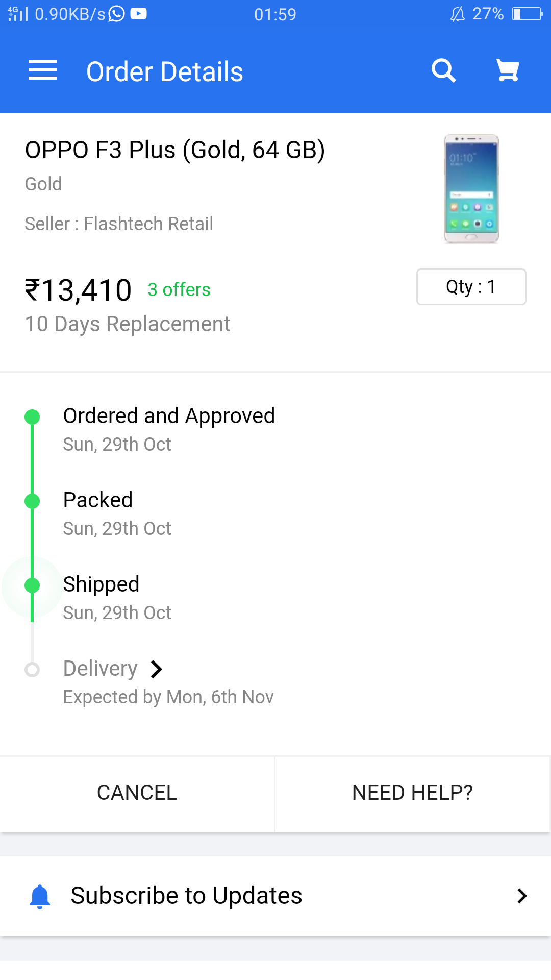Tap the search magnifier icon
Viewport: 551px width, 980px height.
coord(443,70)
